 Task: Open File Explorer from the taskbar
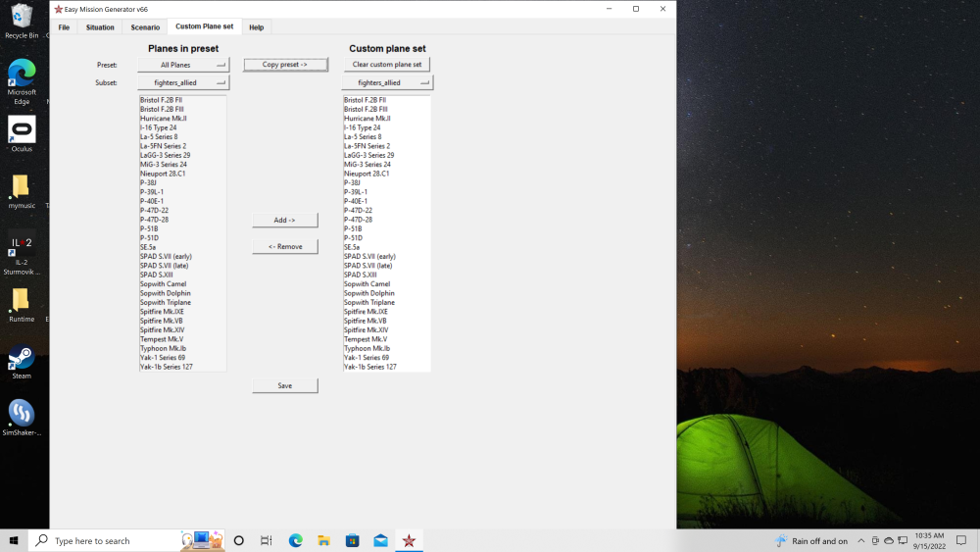323,540
